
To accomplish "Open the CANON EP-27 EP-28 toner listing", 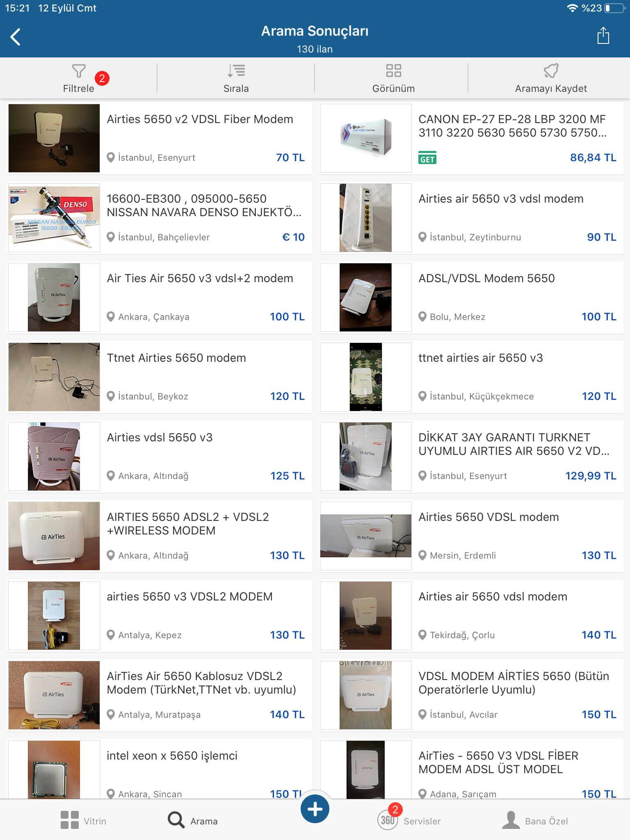I will [471, 138].
